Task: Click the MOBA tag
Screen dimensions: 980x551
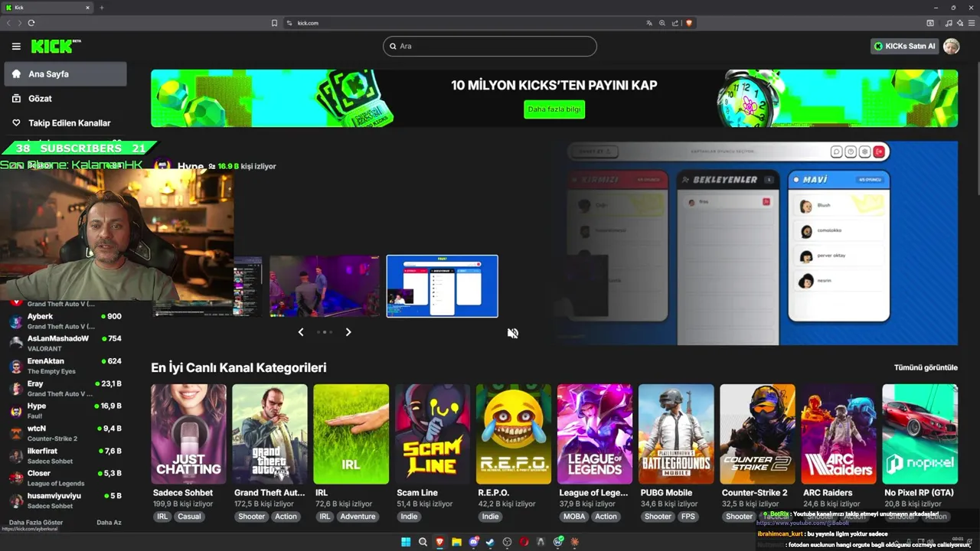Action: coord(573,517)
